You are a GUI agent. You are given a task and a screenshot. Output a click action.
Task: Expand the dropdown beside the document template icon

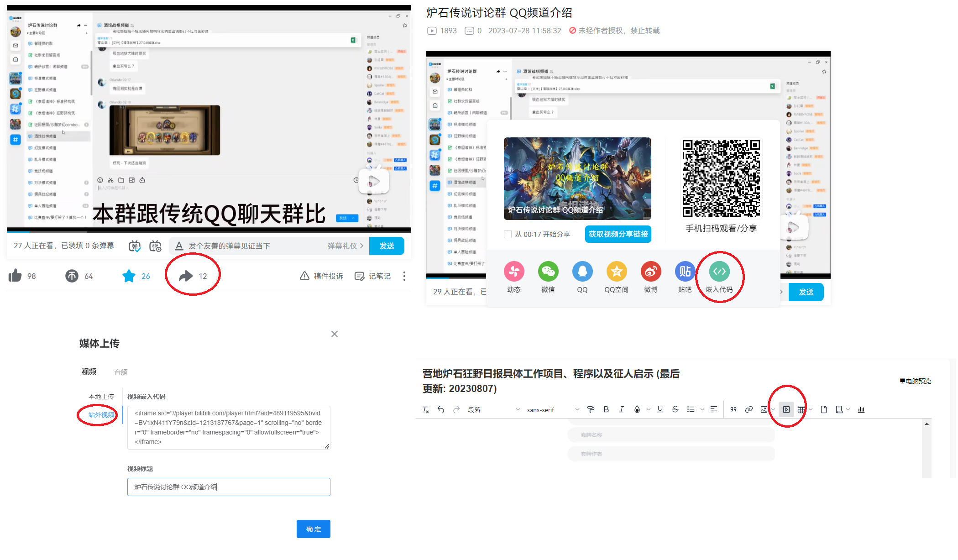[848, 410]
